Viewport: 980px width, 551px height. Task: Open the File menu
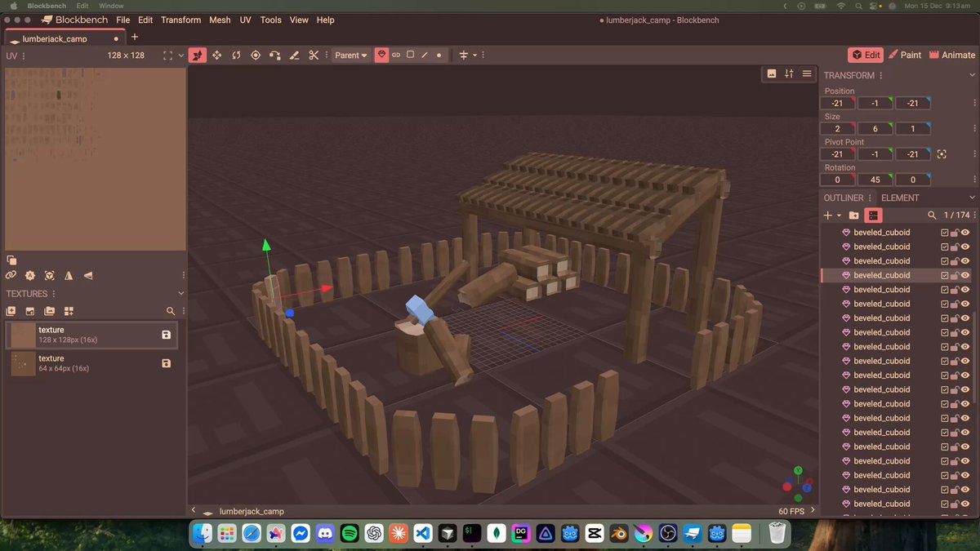tap(122, 20)
